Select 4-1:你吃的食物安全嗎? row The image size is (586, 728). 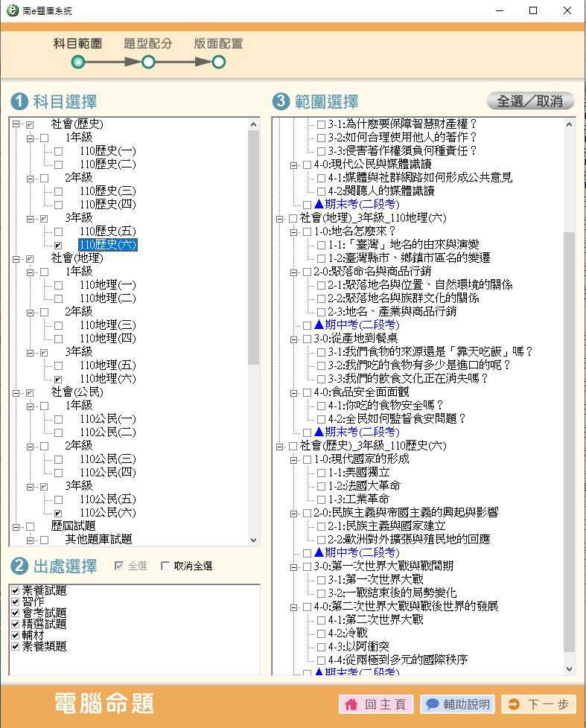[x=386, y=405]
